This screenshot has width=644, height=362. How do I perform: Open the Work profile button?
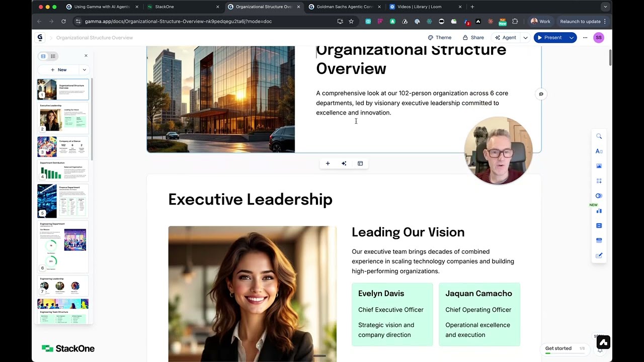[x=541, y=21]
